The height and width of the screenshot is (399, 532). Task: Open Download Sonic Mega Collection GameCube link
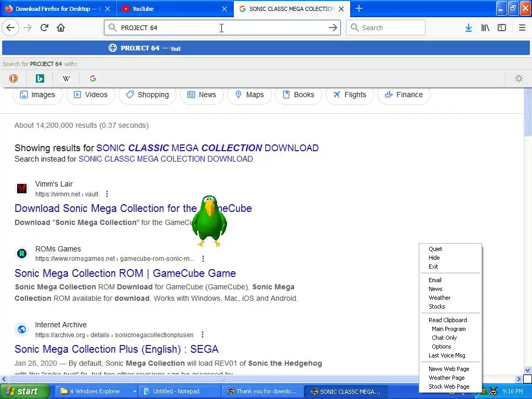coord(133,208)
